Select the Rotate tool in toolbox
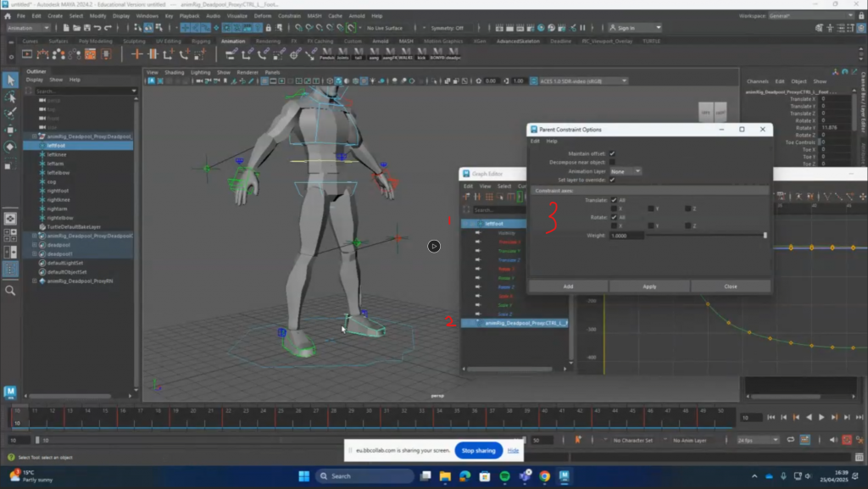Screen dimensions: 868x489 click(x=10, y=147)
